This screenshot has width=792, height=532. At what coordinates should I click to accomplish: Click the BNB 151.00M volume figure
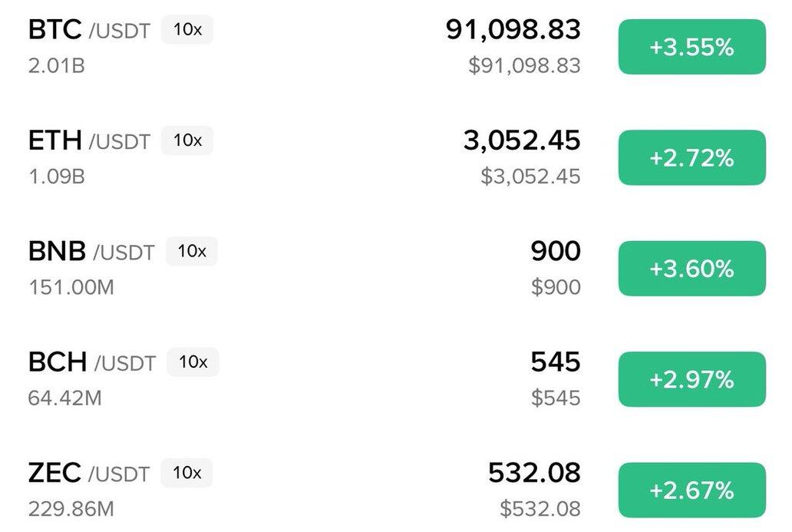pos(71,287)
